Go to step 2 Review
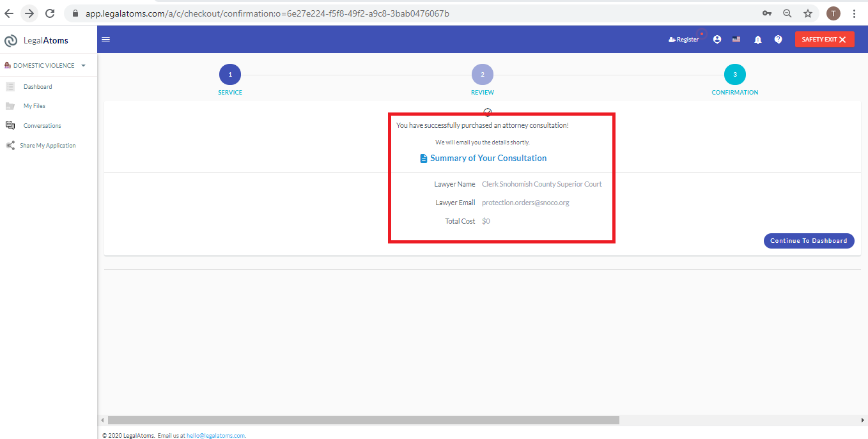The width and height of the screenshot is (868, 439). click(x=483, y=75)
